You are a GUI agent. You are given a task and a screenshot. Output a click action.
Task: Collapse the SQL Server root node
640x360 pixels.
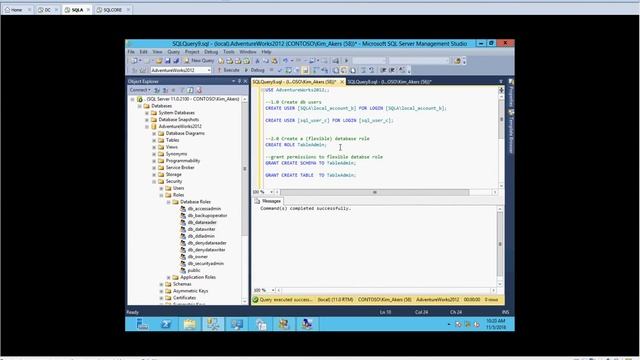pyautogui.click(x=132, y=99)
